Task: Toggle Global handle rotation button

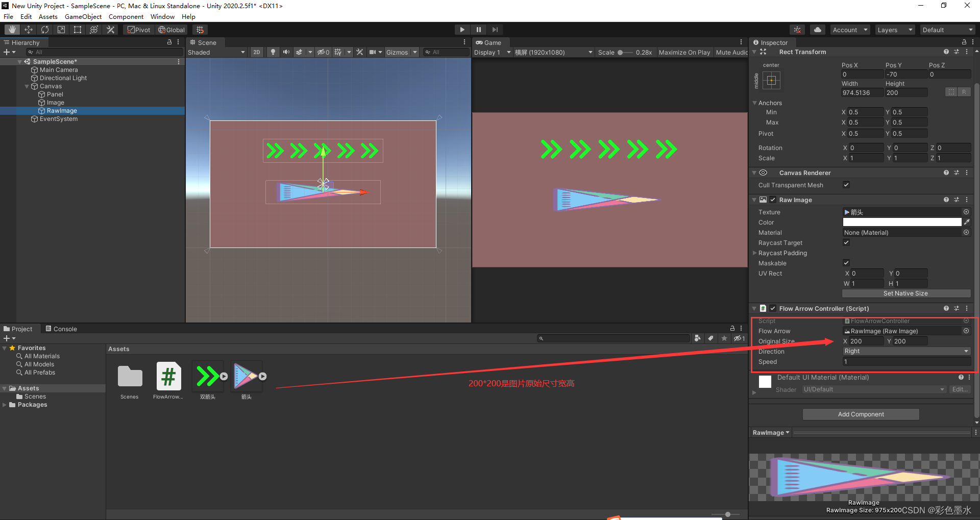Action: pyautogui.click(x=171, y=30)
